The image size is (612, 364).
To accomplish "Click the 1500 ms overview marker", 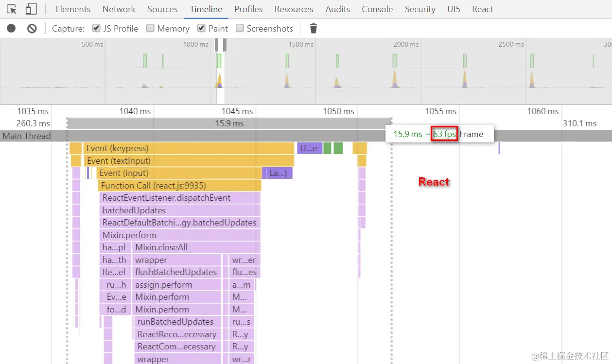I will [x=301, y=44].
